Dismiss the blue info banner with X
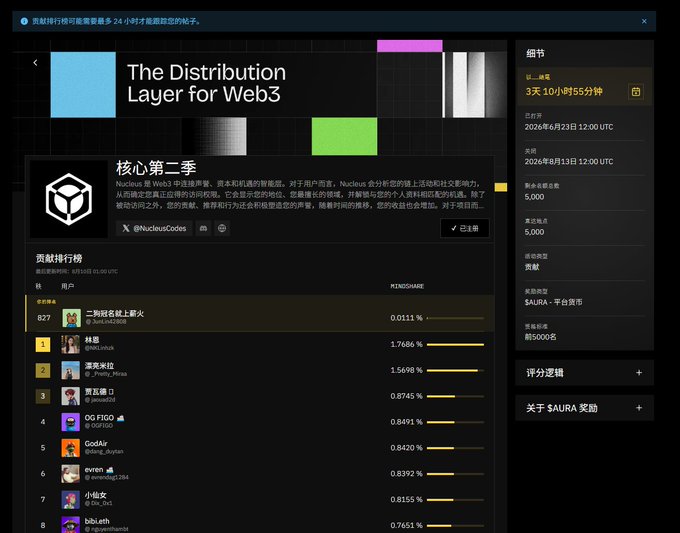 [x=644, y=21]
